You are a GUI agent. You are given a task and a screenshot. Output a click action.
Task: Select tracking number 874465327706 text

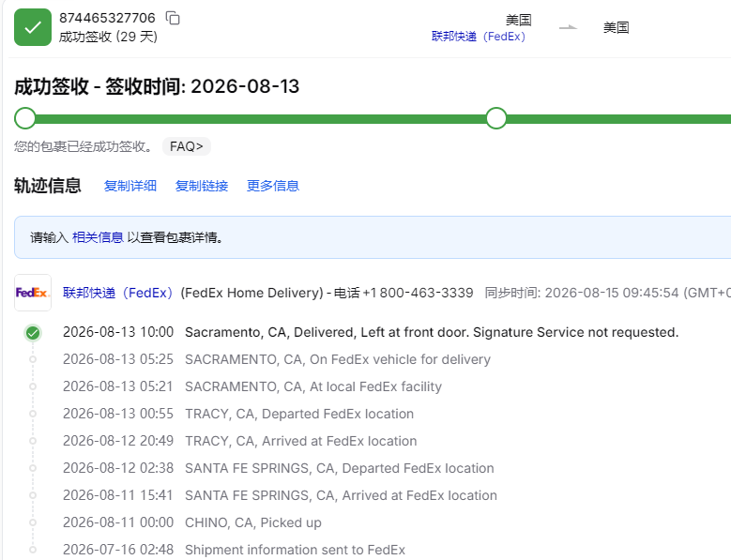[107, 18]
